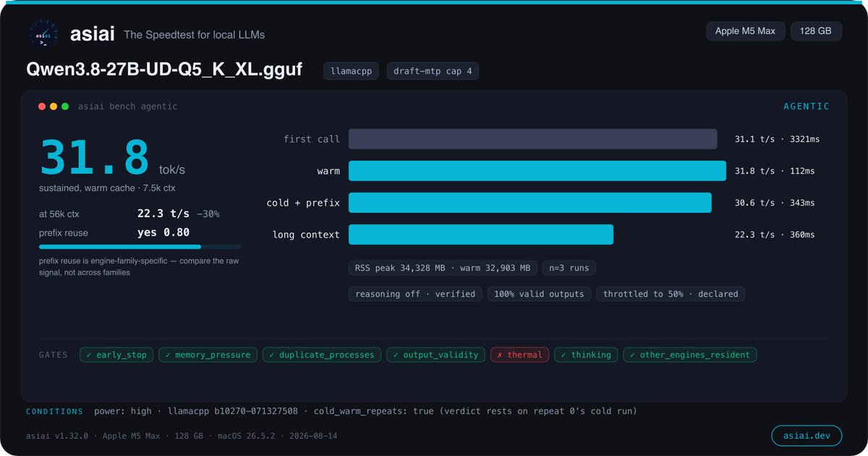
Task: Click the 22.3 t/s · 360ms result
Action: [775, 235]
